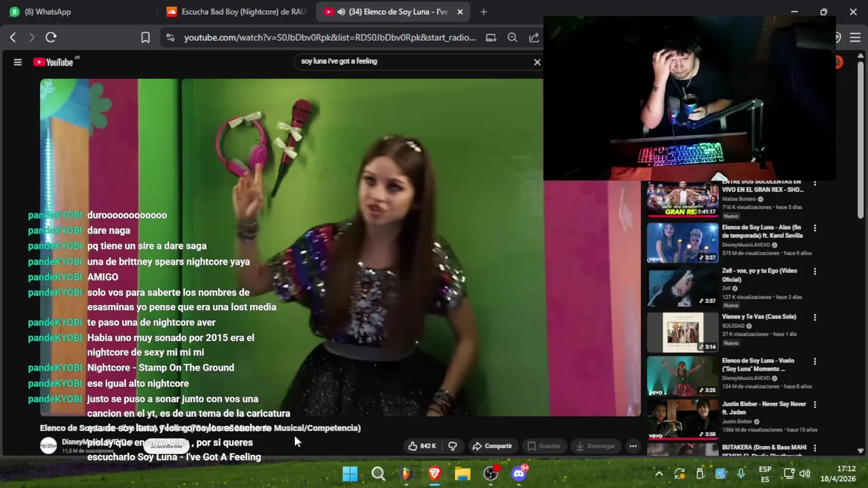Open options menu for Entre Dos Suculentas video
Screen dimensions: 868x488
tap(815, 184)
